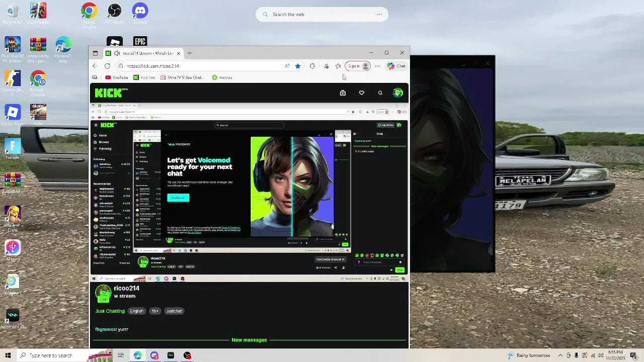Open Edge favorites list icon
The width and height of the screenshot is (644, 362).
[x=338, y=66]
